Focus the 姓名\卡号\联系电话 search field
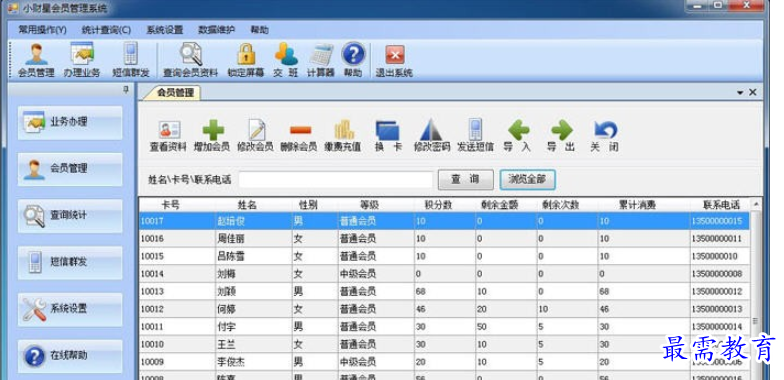The image size is (784, 380). (x=336, y=180)
